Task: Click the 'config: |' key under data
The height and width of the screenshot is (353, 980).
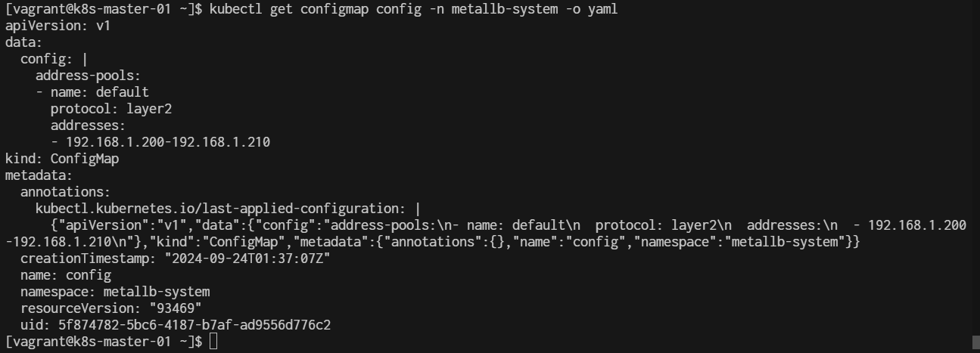Action: 54,59
